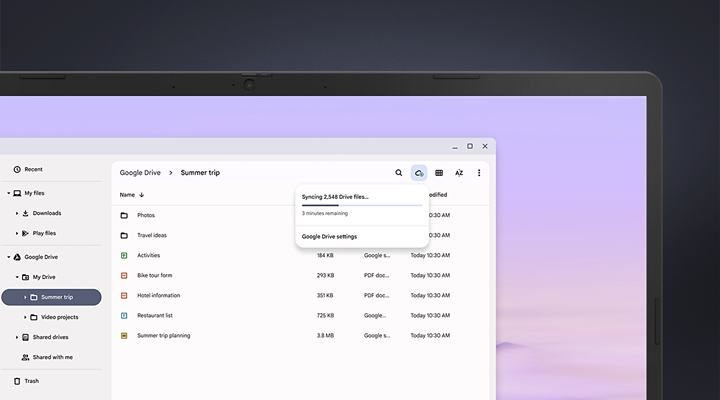
Task: Click Google Drive in the breadcrumb
Action: point(140,173)
